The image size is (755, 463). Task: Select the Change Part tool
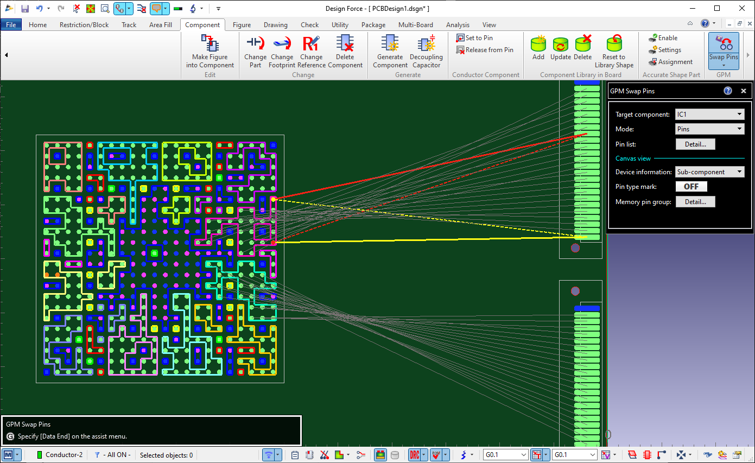click(255, 44)
